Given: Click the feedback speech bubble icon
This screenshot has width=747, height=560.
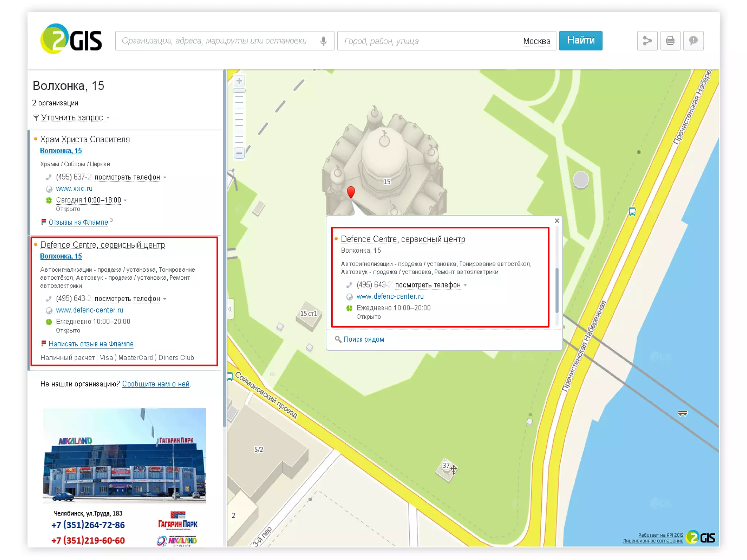Looking at the screenshot, I should point(693,40).
